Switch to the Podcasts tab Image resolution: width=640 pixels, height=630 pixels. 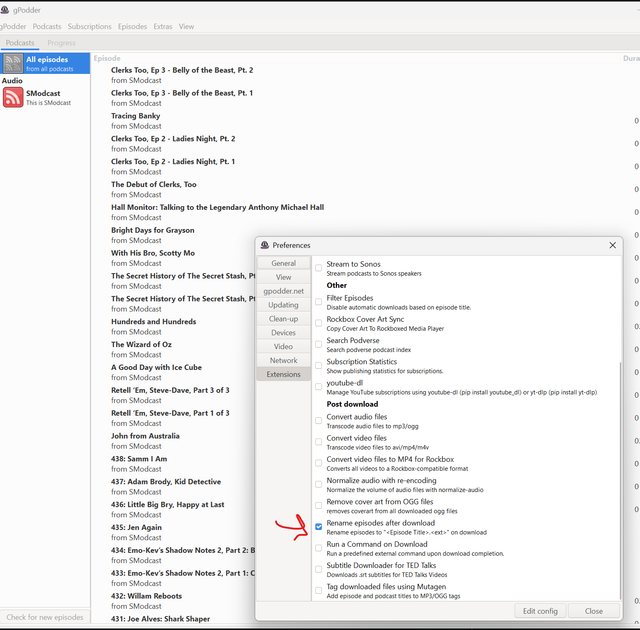tap(20, 42)
